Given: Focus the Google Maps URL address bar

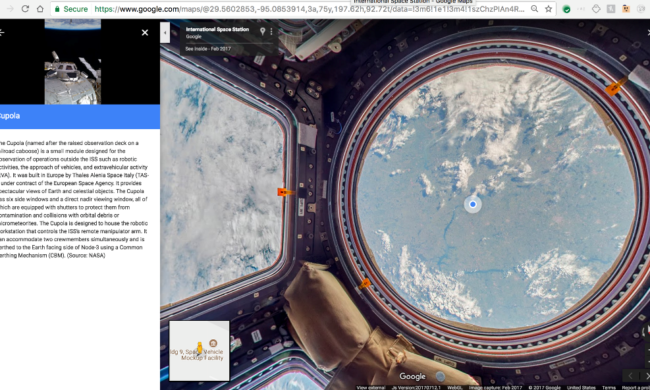Looking at the screenshot, I should (309, 9).
